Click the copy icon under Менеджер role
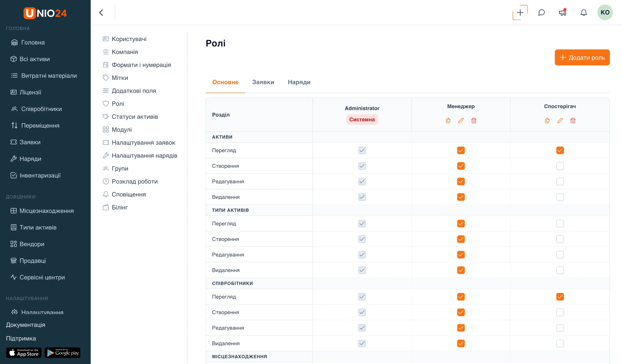Screen dimensions: 622x364 (x=448, y=120)
